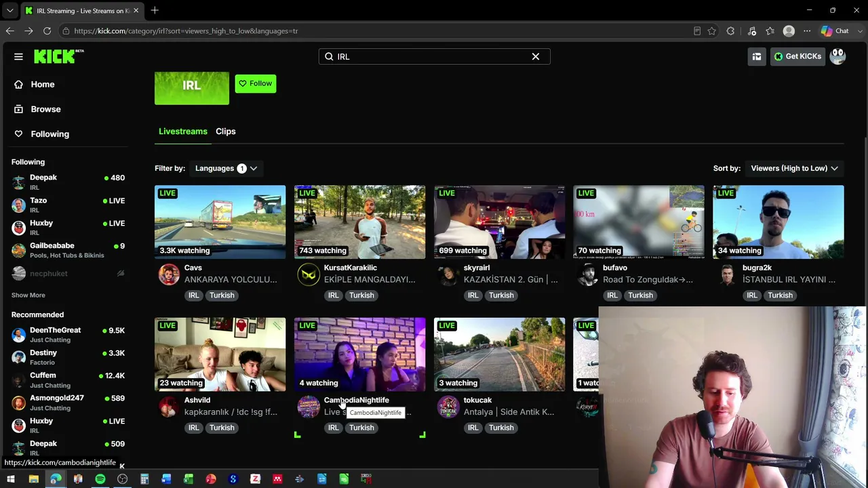
Task: Open skyrairl stream thumbnail
Action: 500,222
